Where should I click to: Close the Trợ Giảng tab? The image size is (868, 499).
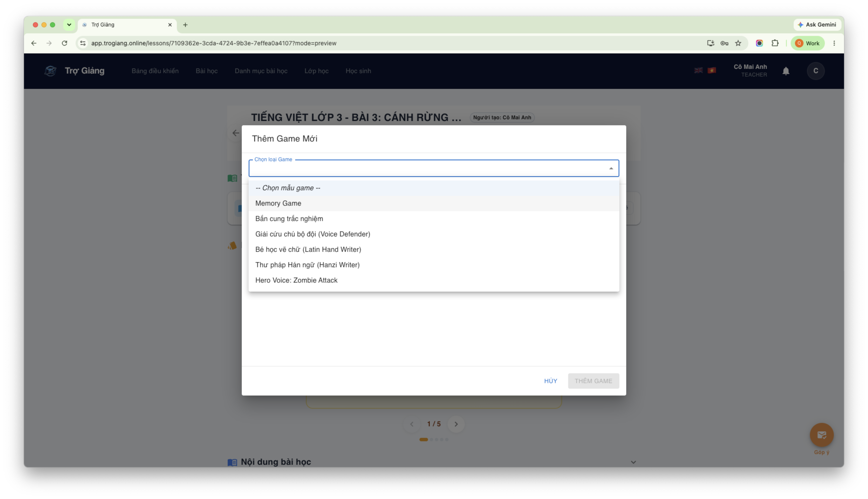tap(170, 25)
